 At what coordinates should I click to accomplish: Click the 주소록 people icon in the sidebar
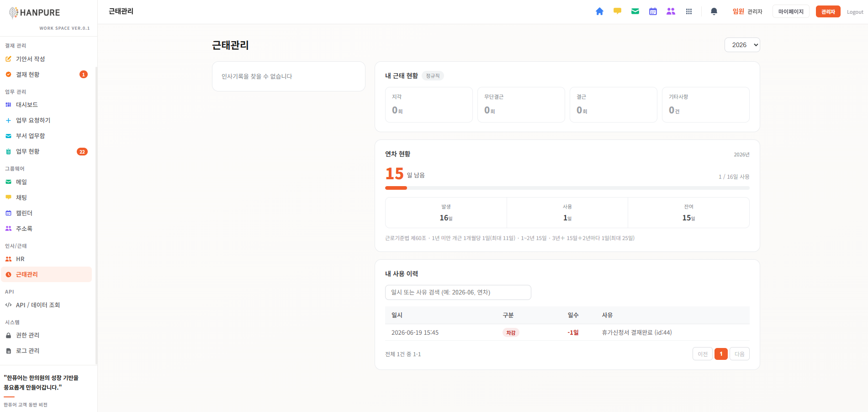click(8, 229)
